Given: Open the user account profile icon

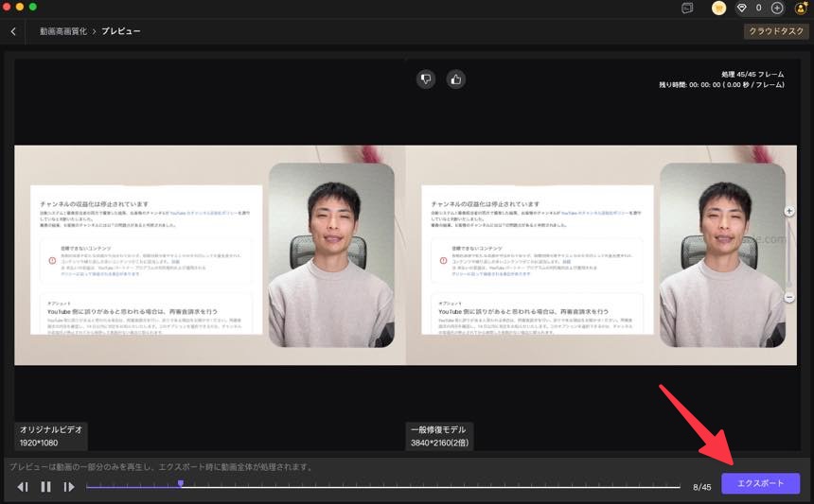Looking at the screenshot, I should coord(801,8).
